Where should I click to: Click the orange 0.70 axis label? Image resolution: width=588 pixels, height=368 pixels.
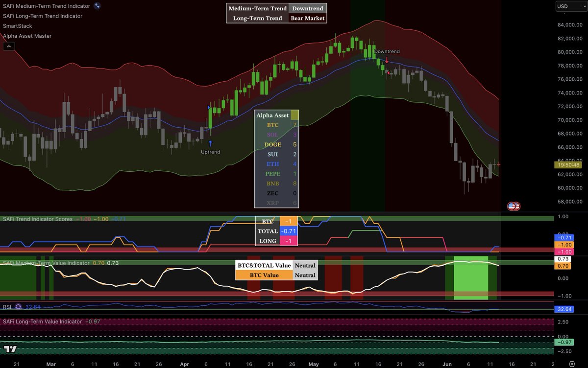point(562,266)
